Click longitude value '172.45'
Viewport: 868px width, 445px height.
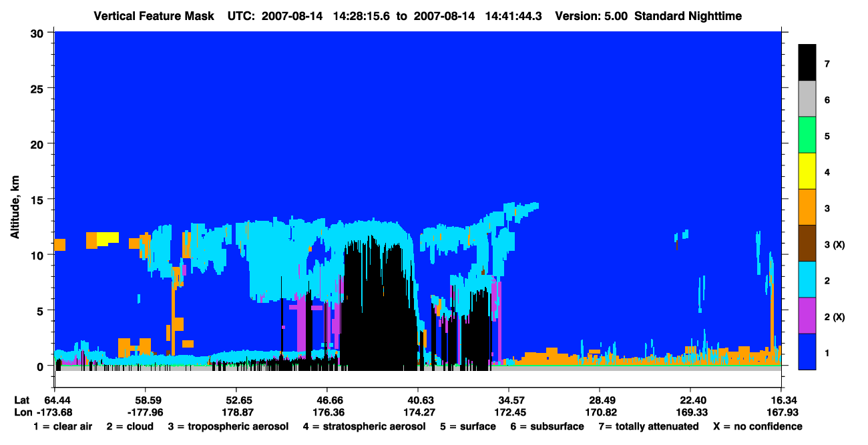509,412
